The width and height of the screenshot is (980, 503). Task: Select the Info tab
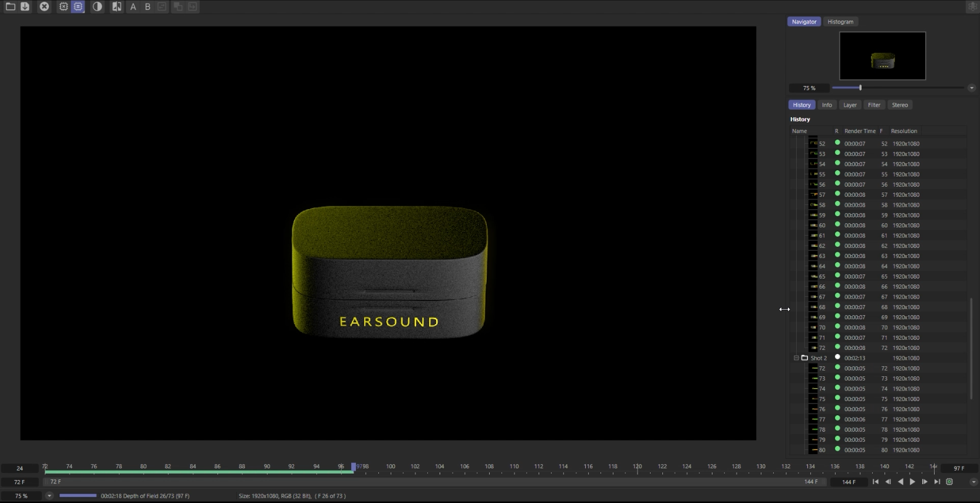827,105
